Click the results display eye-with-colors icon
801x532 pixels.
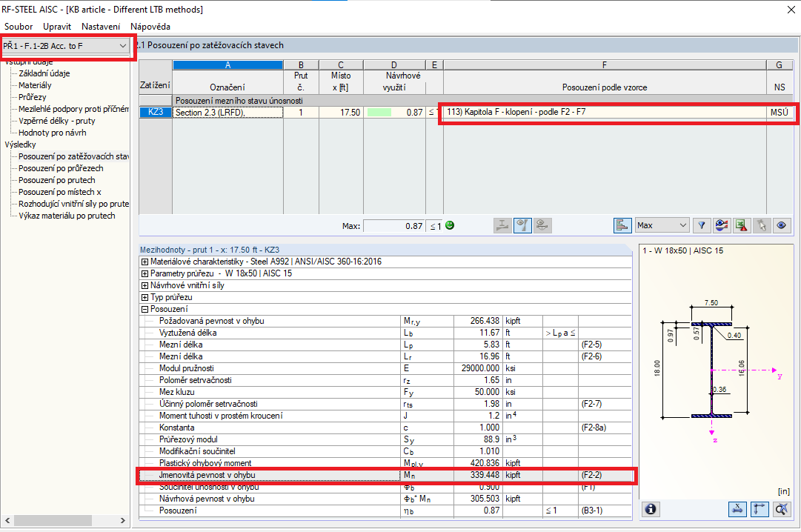tap(721, 225)
